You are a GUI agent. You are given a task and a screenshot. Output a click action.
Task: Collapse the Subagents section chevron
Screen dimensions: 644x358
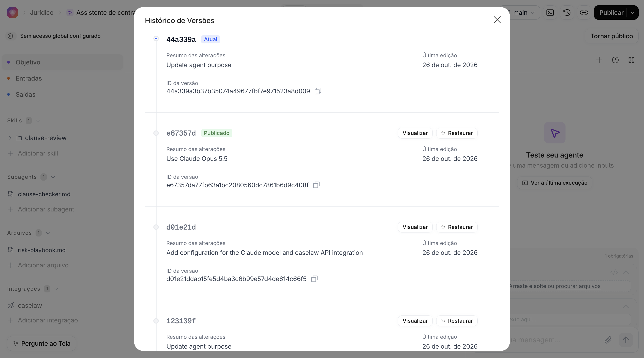53,177
